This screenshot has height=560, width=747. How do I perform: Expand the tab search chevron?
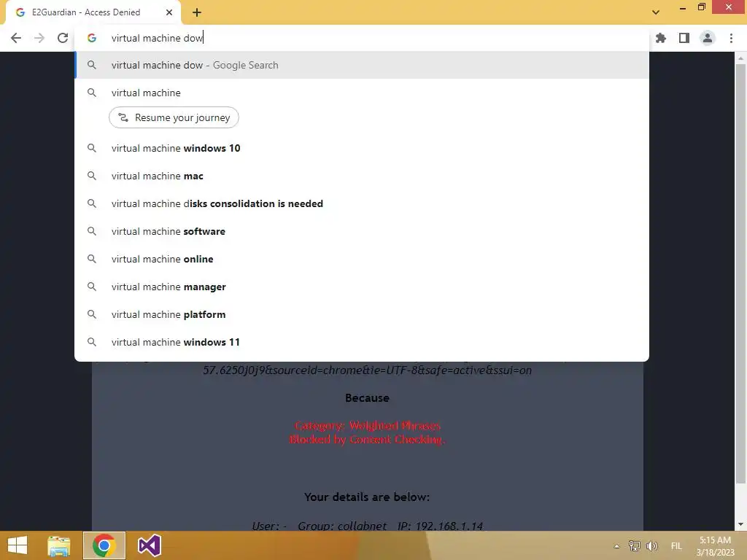point(656,12)
